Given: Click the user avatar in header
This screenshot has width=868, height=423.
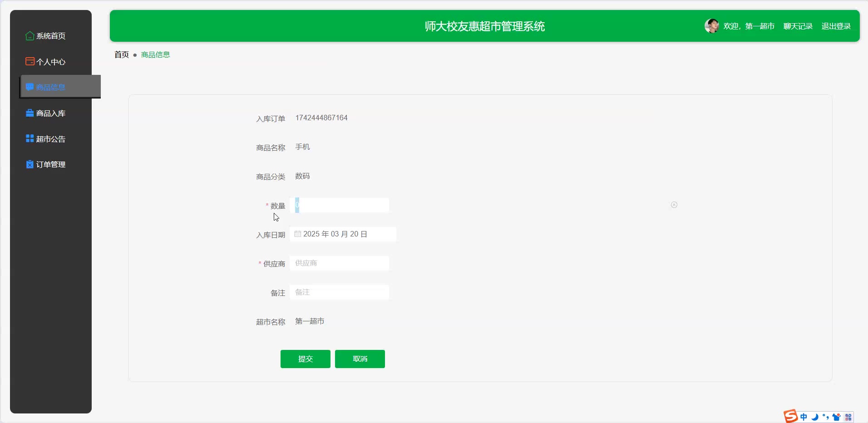Looking at the screenshot, I should coord(711,26).
